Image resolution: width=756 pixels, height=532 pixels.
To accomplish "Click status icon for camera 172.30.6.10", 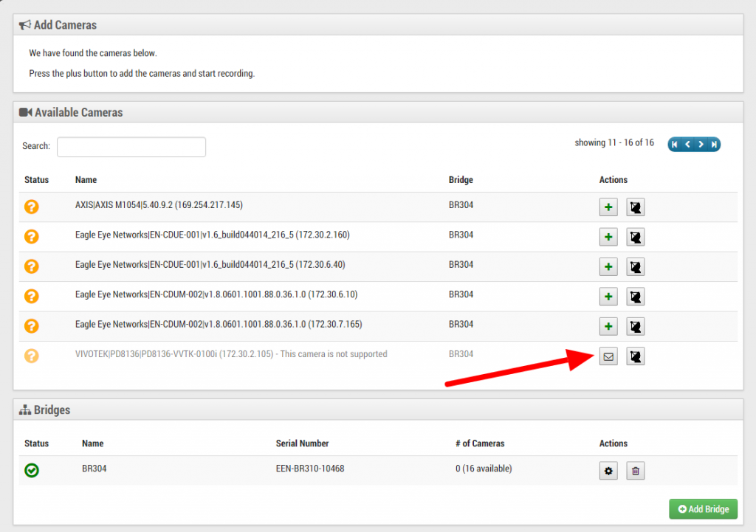I will tap(31, 297).
